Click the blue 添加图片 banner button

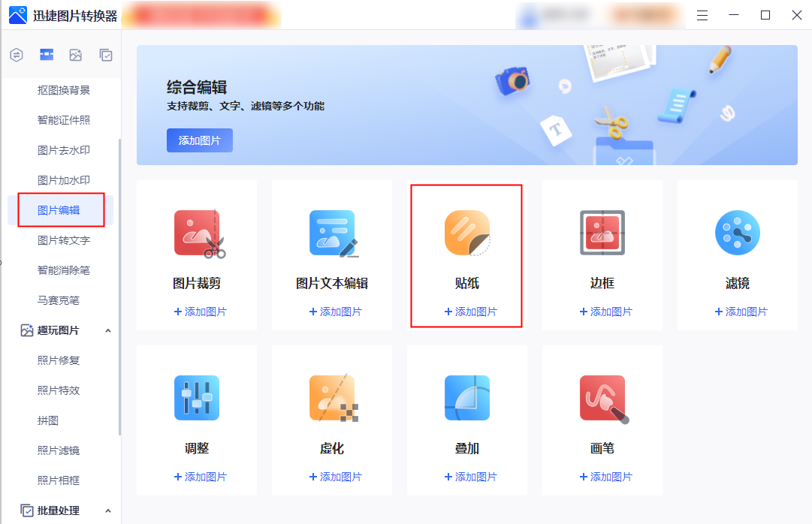(200, 140)
